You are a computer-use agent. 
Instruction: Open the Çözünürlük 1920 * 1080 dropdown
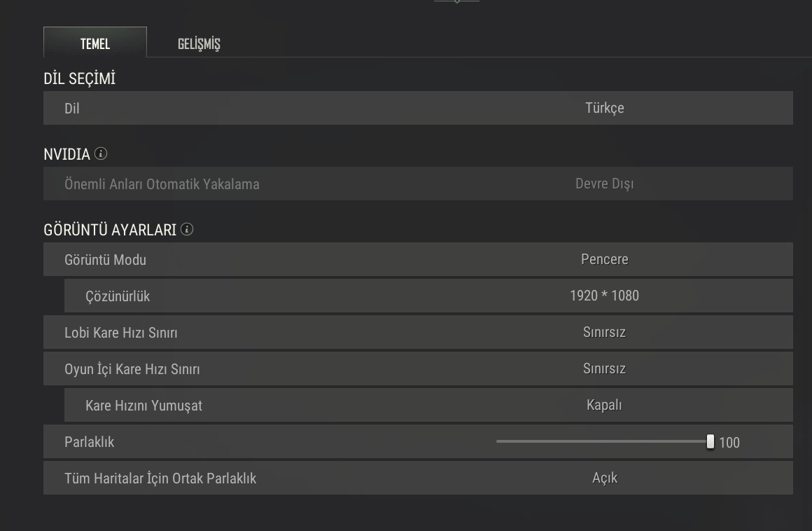point(604,296)
